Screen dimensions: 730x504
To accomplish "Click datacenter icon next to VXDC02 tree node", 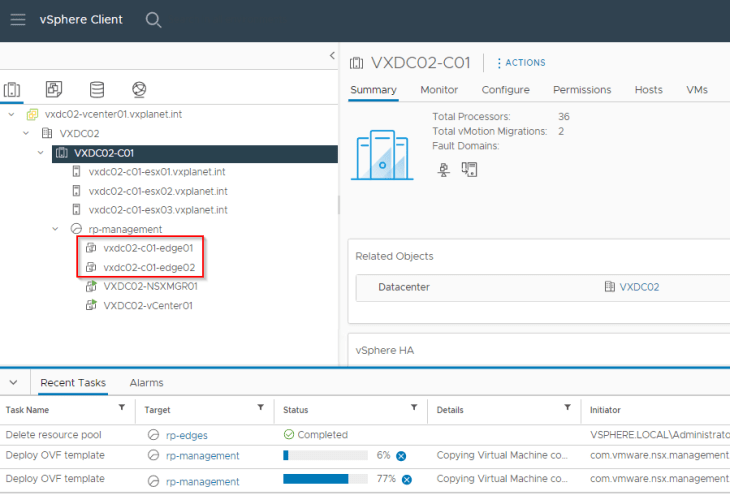I will pyautogui.click(x=47, y=134).
